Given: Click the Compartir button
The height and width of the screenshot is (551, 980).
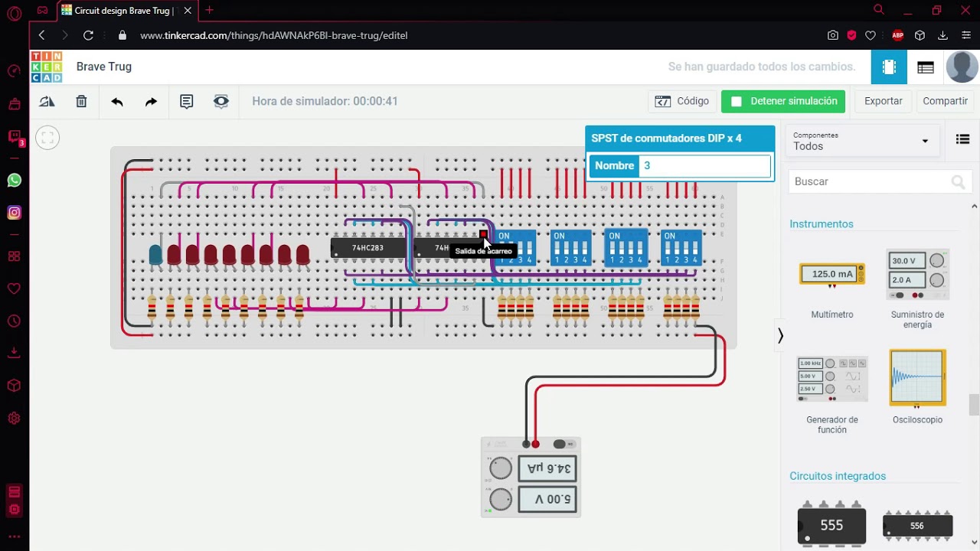Looking at the screenshot, I should (x=945, y=101).
